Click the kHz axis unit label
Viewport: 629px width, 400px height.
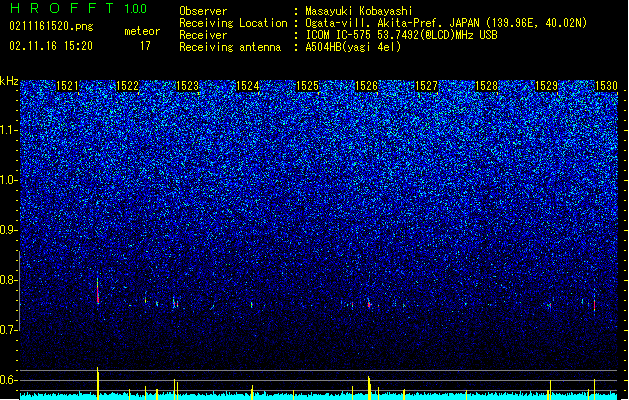point(9,81)
